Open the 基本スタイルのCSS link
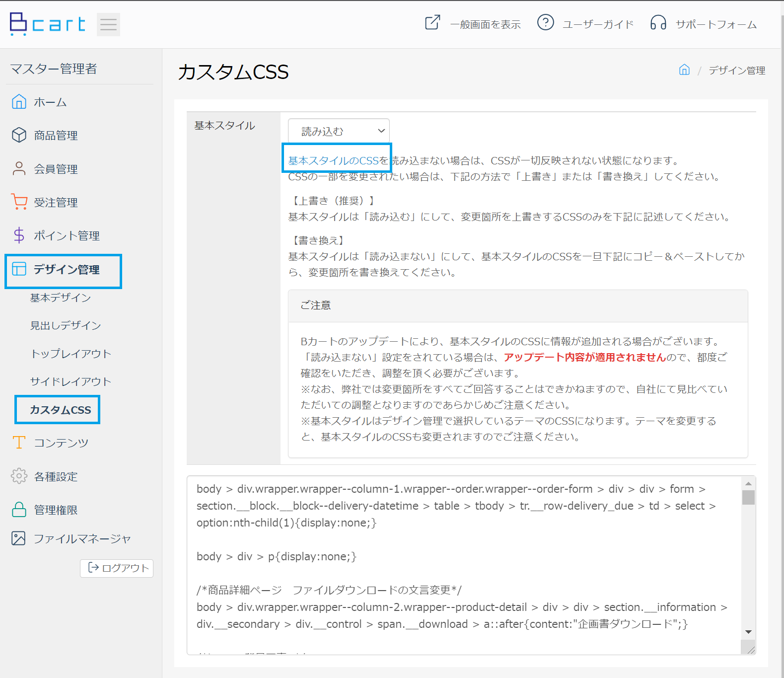Image resolution: width=784 pixels, height=678 pixels. pyautogui.click(x=334, y=160)
